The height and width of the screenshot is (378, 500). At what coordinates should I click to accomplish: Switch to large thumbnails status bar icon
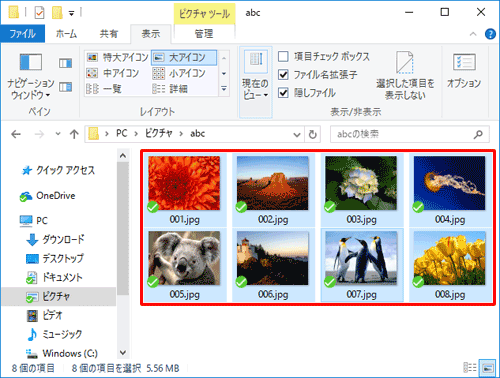coord(487,368)
